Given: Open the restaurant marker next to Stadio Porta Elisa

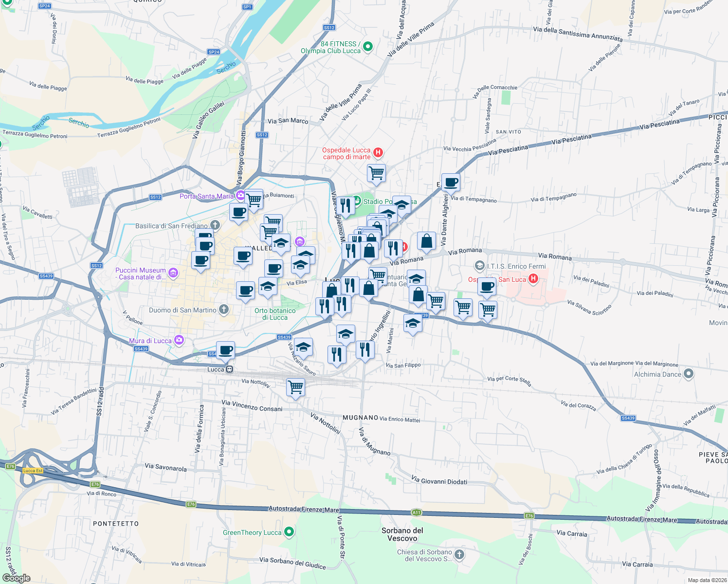Looking at the screenshot, I should 346,206.
